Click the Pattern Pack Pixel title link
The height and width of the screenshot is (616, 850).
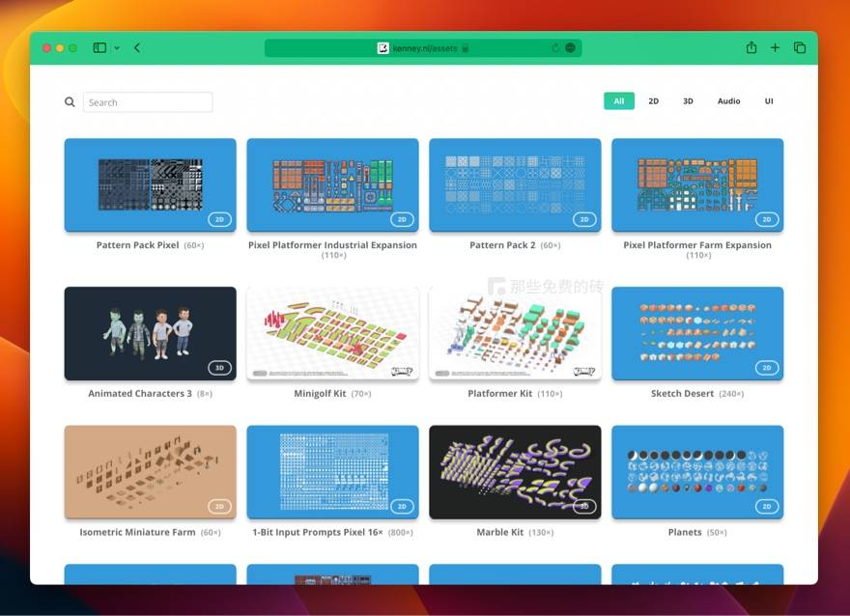point(138,245)
